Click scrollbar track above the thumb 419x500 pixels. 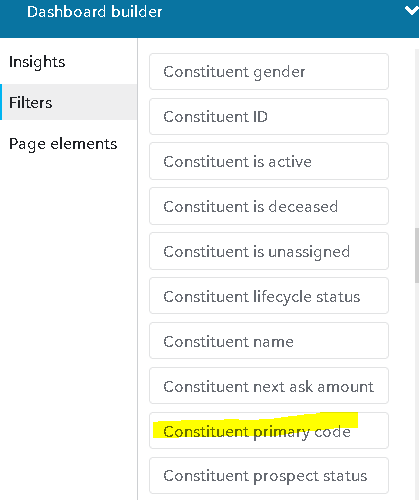[x=417, y=138]
